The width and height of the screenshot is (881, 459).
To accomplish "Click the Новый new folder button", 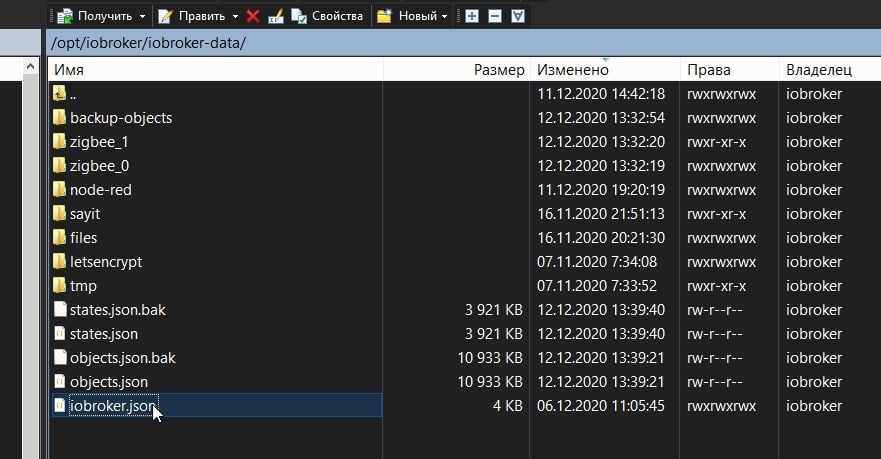I will (x=407, y=16).
